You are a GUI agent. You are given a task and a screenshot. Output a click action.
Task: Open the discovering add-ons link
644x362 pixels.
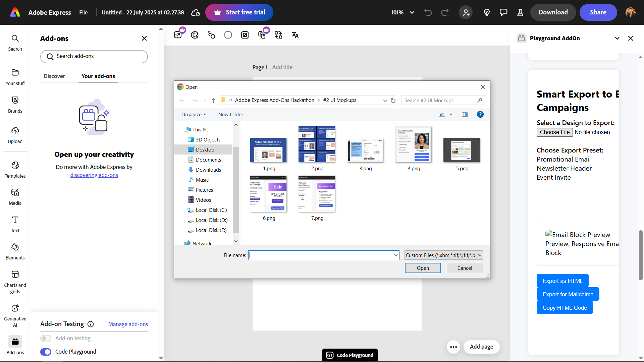[94, 175]
